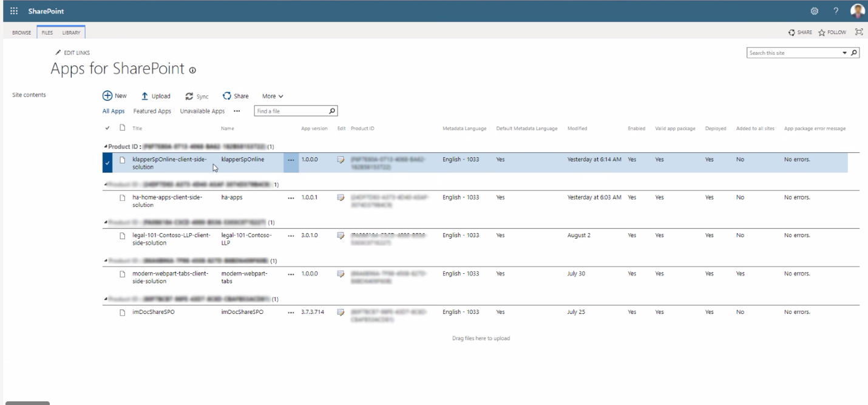Sort by the Title column header
Screen dimensions: 868x405
(137, 128)
